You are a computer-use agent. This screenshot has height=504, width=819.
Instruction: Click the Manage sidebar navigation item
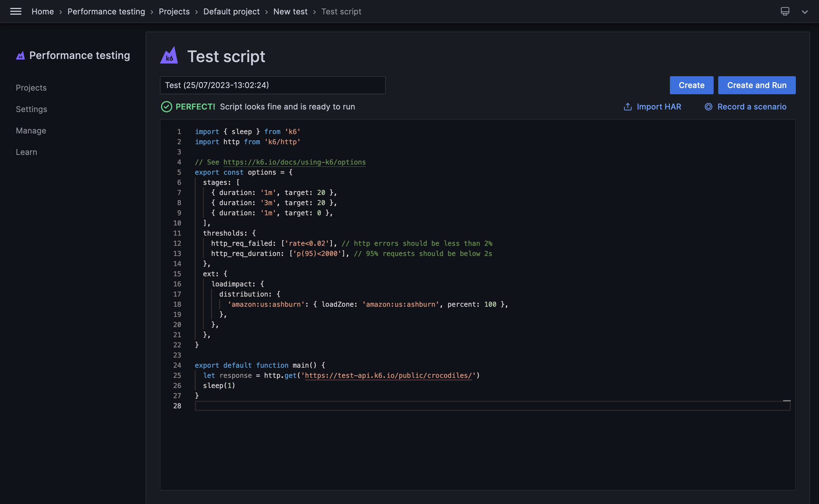click(x=31, y=130)
